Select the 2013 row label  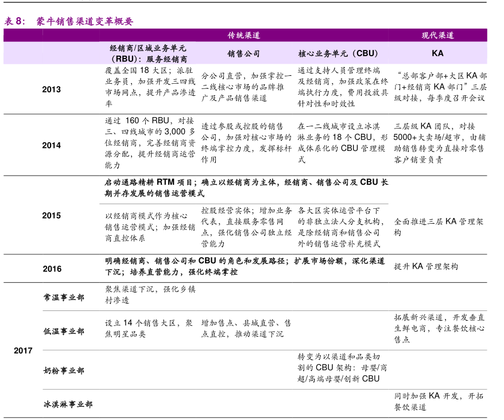[51, 90]
